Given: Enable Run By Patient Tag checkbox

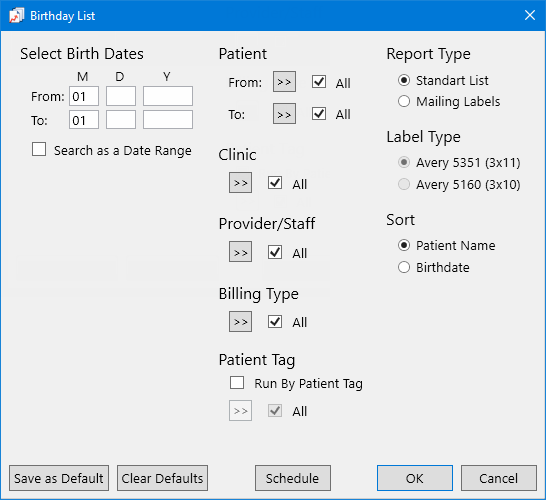Looking at the screenshot, I should [237, 382].
